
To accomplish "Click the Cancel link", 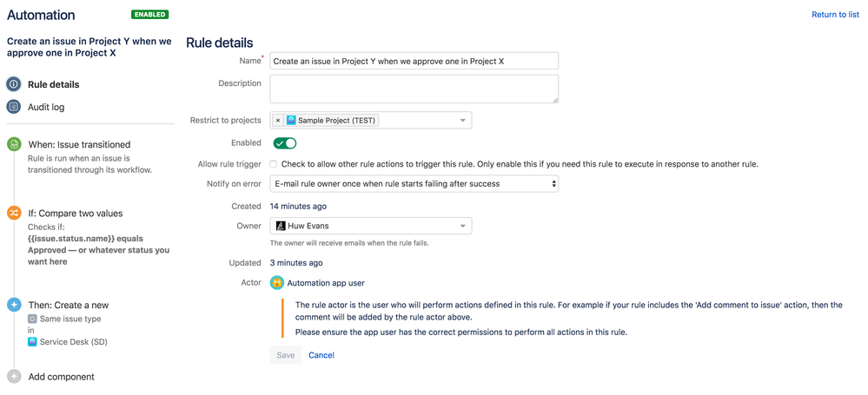I will [x=321, y=355].
